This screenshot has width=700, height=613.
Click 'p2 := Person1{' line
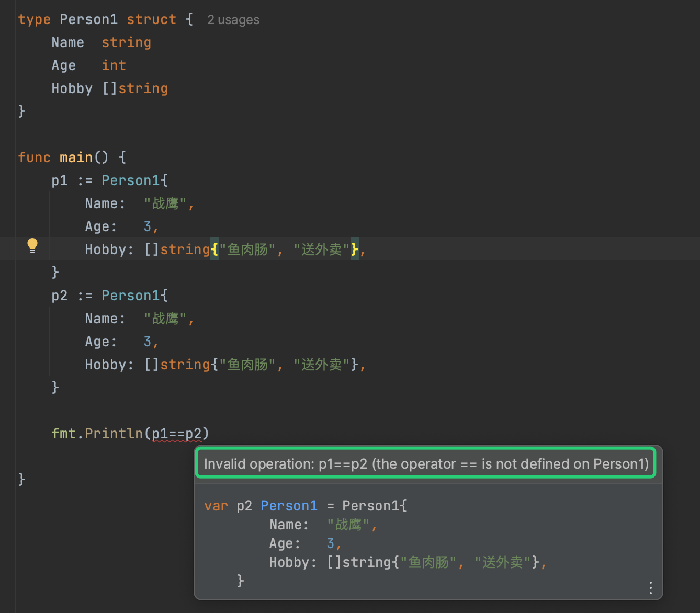pos(109,296)
